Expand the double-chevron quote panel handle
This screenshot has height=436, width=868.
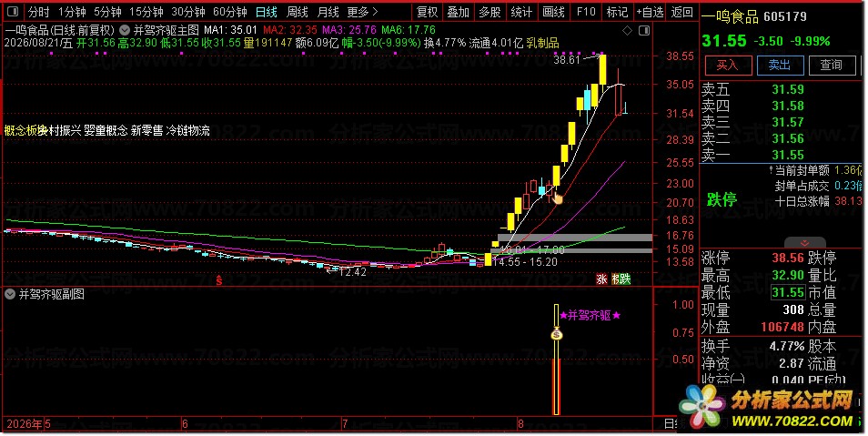(x=805, y=243)
